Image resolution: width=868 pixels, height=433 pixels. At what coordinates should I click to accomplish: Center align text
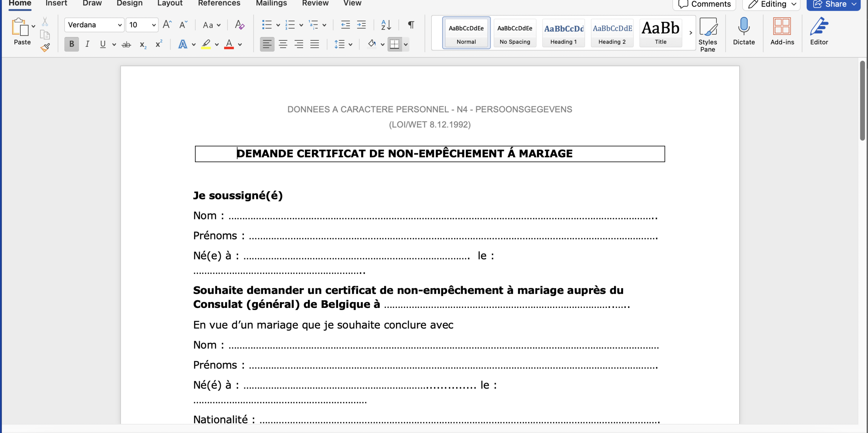(x=283, y=44)
